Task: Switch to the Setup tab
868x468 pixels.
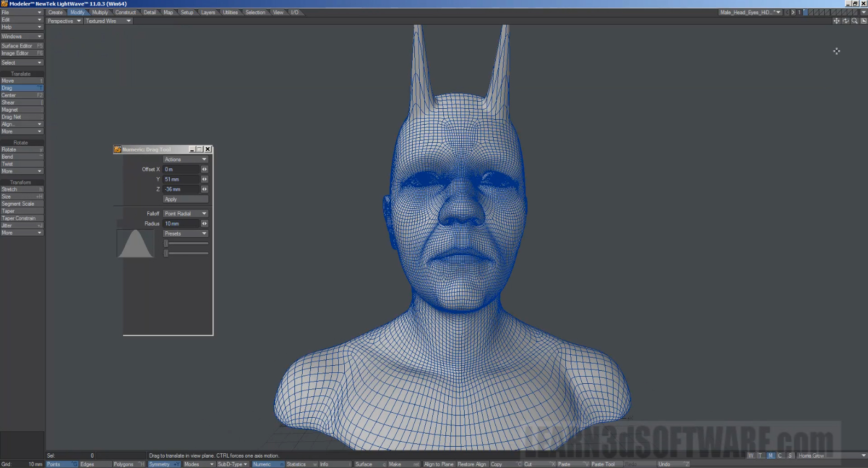Action: tap(187, 12)
